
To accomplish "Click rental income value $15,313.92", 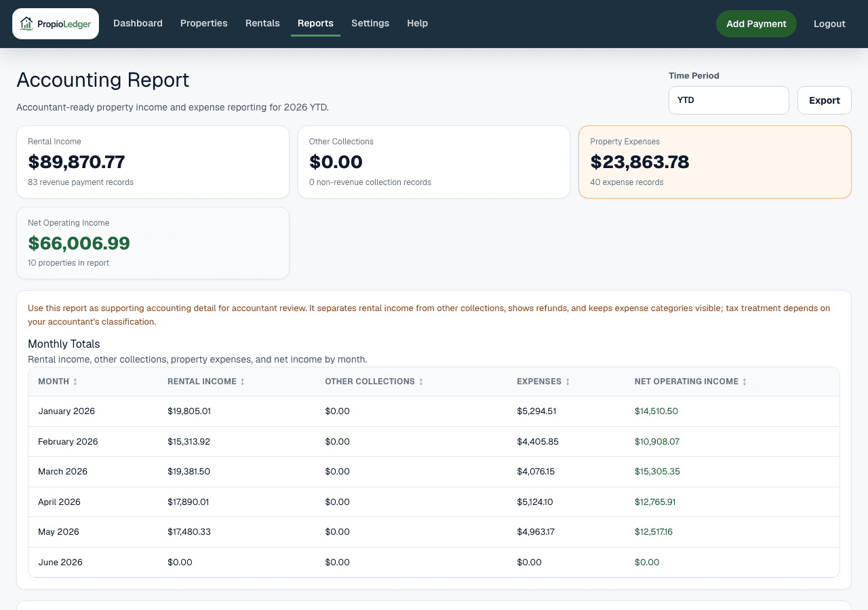I will point(189,442).
